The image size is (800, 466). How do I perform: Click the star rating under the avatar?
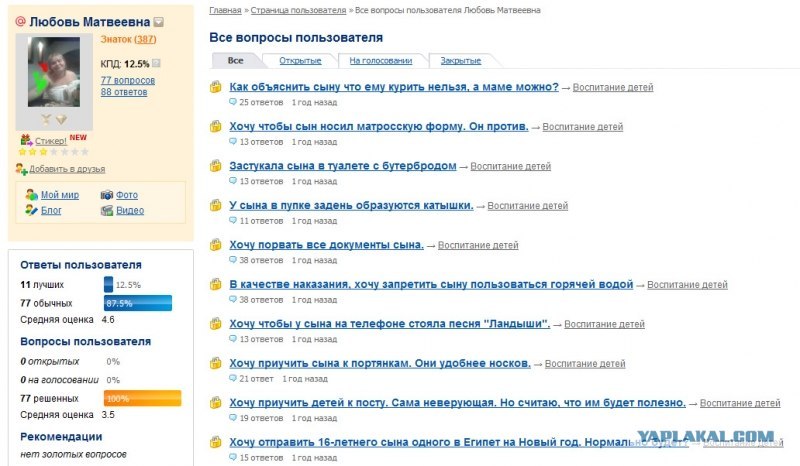pos(54,152)
